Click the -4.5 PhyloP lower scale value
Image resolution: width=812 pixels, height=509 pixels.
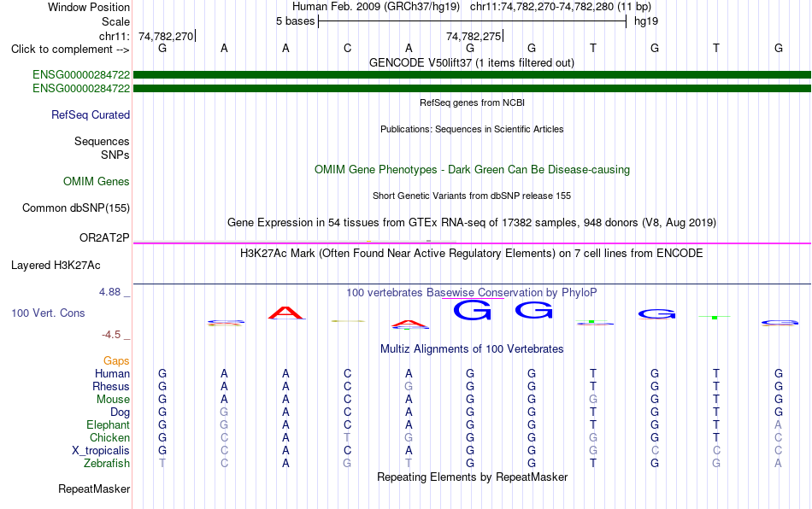111,335
